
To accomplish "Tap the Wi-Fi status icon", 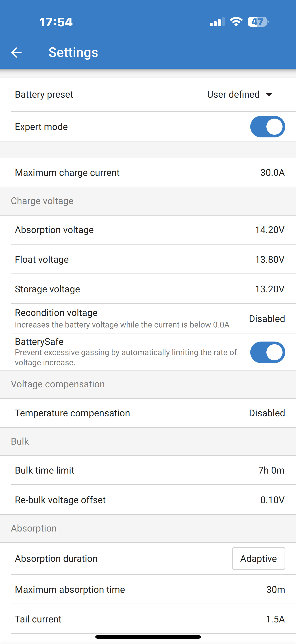I will tap(236, 22).
